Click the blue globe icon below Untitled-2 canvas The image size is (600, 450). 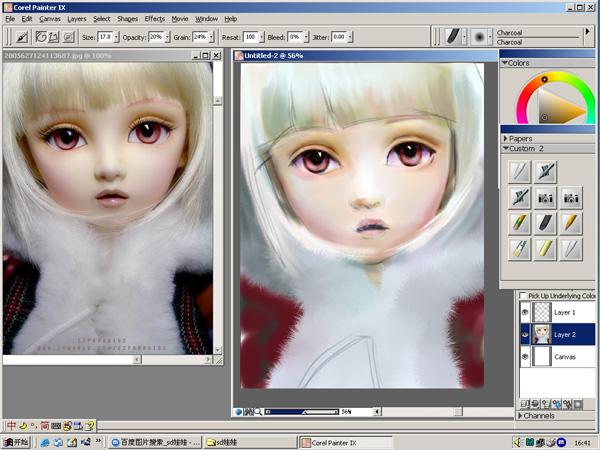tap(239, 412)
